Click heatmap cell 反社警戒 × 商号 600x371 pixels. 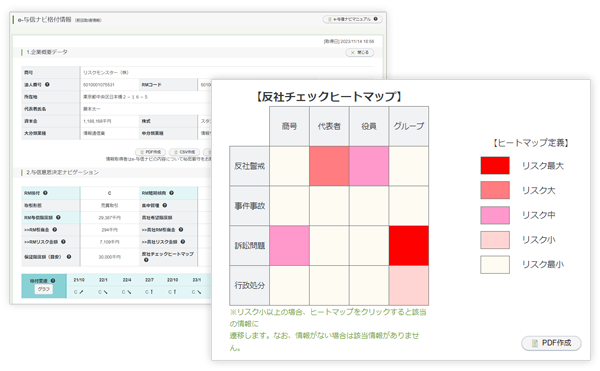tap(289, 166)
